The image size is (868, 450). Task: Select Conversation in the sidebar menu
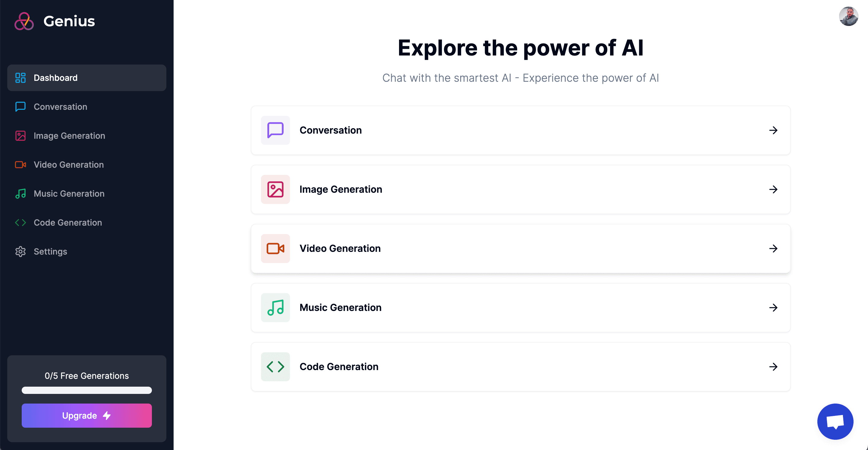(60, 107)
